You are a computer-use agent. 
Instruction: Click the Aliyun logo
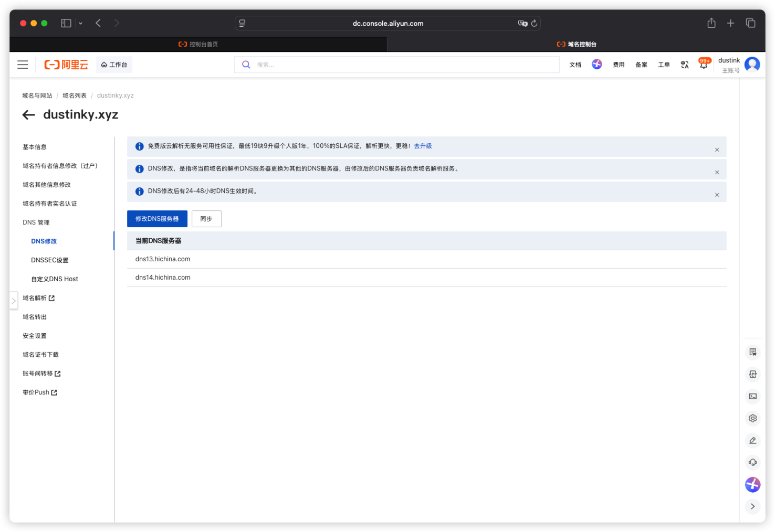point(66,65)
